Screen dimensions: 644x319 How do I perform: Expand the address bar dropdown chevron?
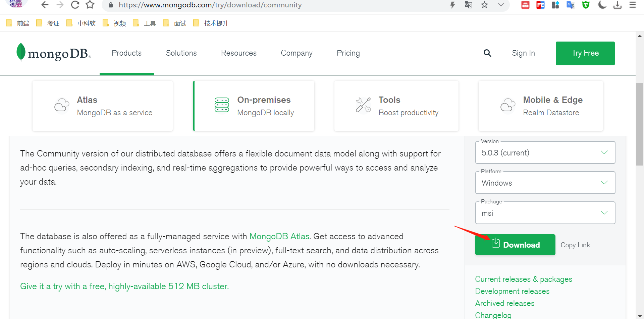click(x=501, y=5)
